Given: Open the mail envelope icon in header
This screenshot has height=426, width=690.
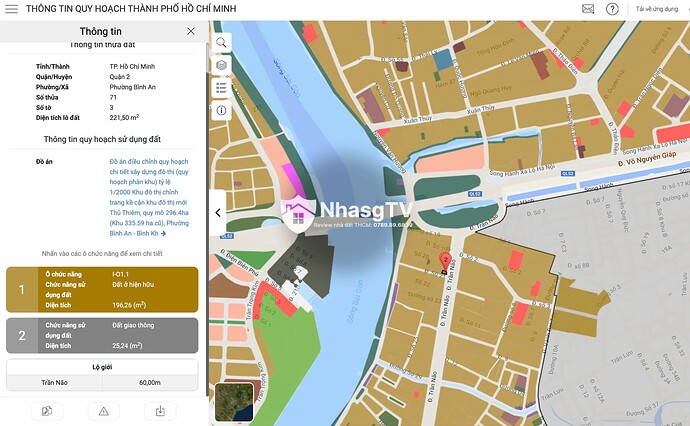Looking at the screenshot, I should tap(587, 9).
